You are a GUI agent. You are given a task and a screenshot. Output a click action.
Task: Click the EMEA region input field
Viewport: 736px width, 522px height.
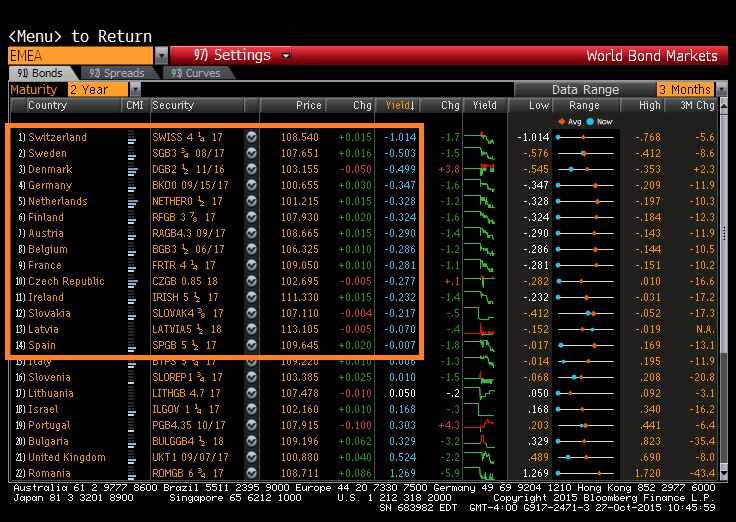pyautogui.click(x=80, y=56)
